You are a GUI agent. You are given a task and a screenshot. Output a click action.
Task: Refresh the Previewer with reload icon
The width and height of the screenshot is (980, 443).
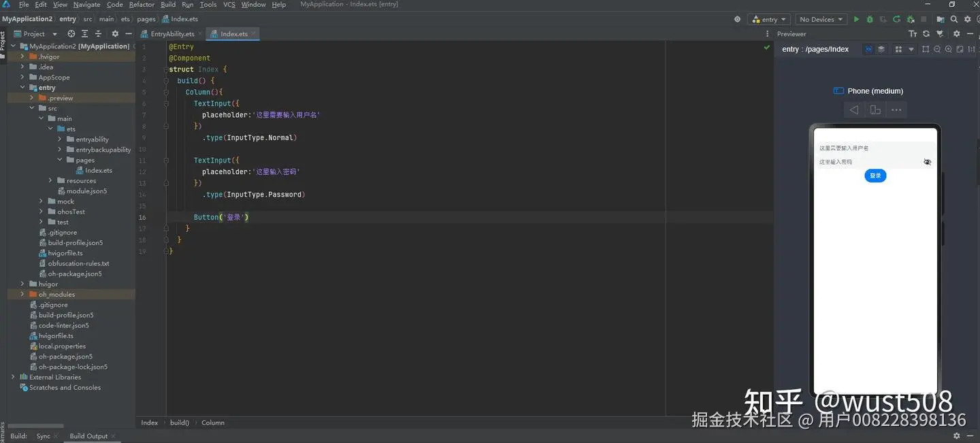click(926, 33)
